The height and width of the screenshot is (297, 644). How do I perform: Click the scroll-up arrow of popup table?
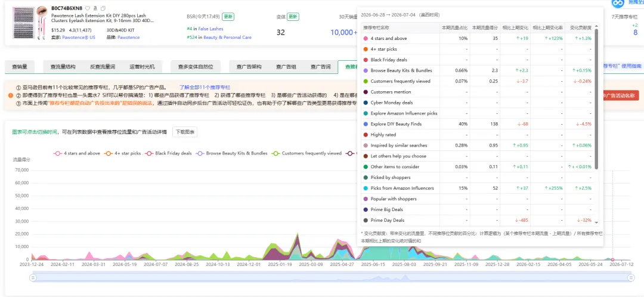(x=596, y=26)
